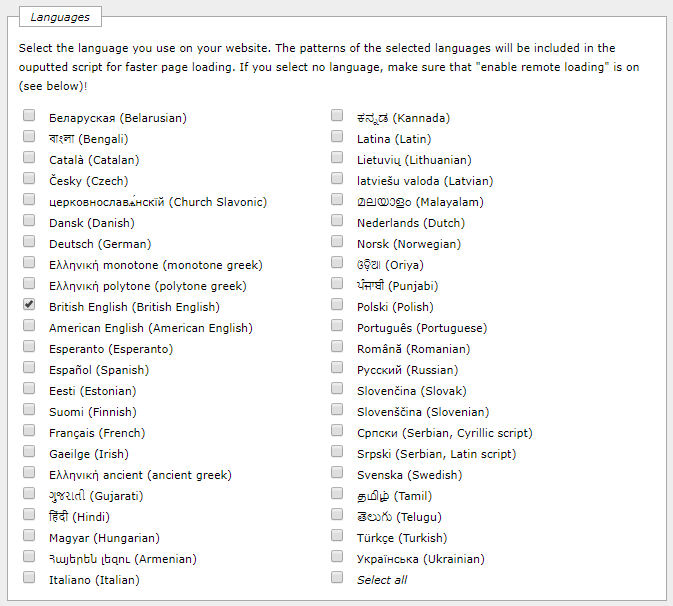Tick the Deutsch (German) checkbox

tap(29, 241)
